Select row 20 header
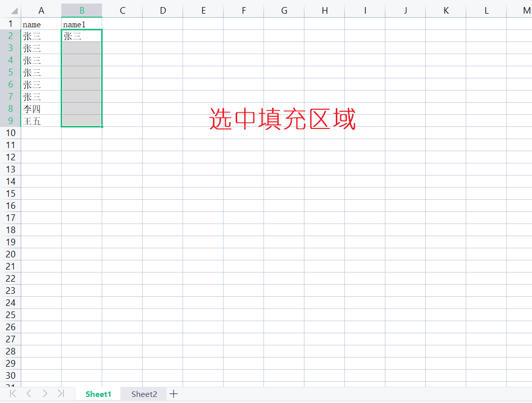 click(11, 254)
